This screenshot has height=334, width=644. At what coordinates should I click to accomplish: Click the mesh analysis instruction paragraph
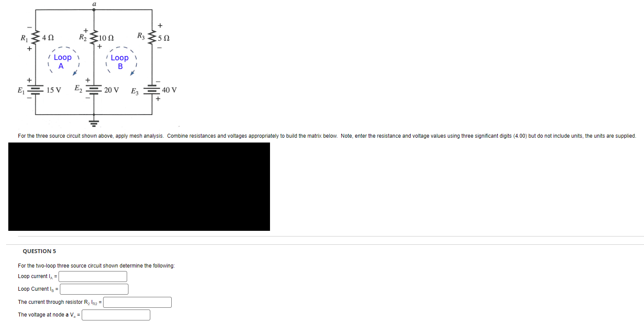[x=327, y=136]
